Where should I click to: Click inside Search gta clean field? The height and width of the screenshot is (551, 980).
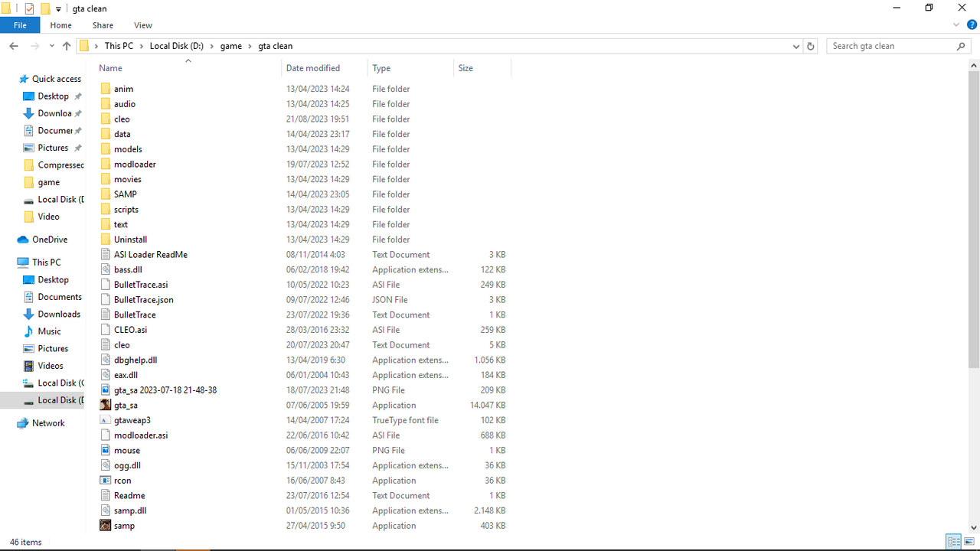[892, 46]
